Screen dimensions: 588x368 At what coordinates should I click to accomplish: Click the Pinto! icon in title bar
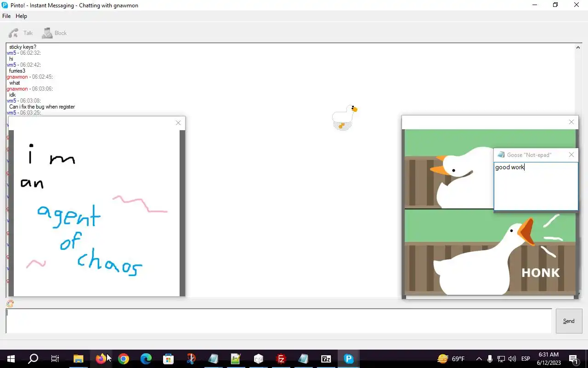point(5,5)
